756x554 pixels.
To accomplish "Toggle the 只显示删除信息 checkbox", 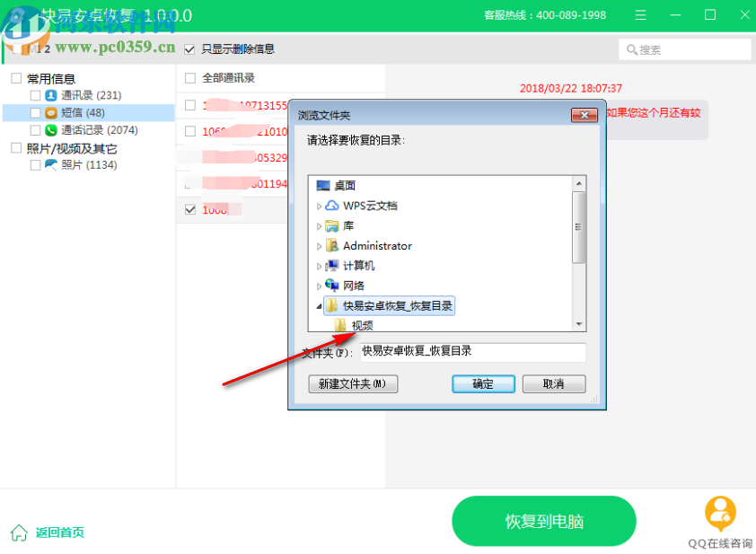I will [x=189, y=49].
